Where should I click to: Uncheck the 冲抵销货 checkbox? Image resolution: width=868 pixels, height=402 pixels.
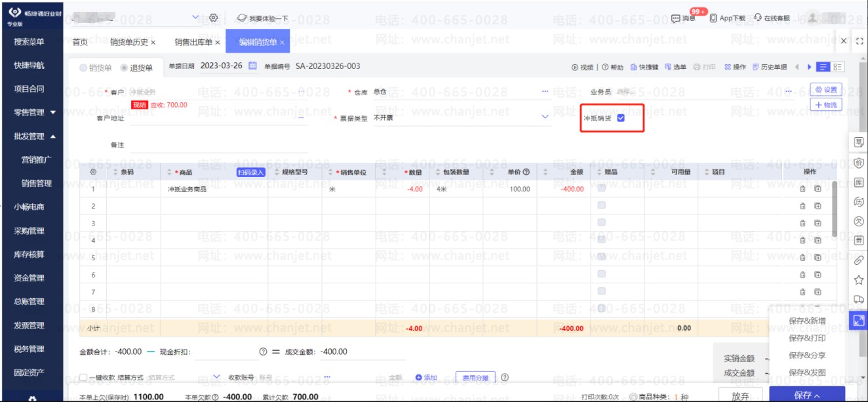click(621, 119)
